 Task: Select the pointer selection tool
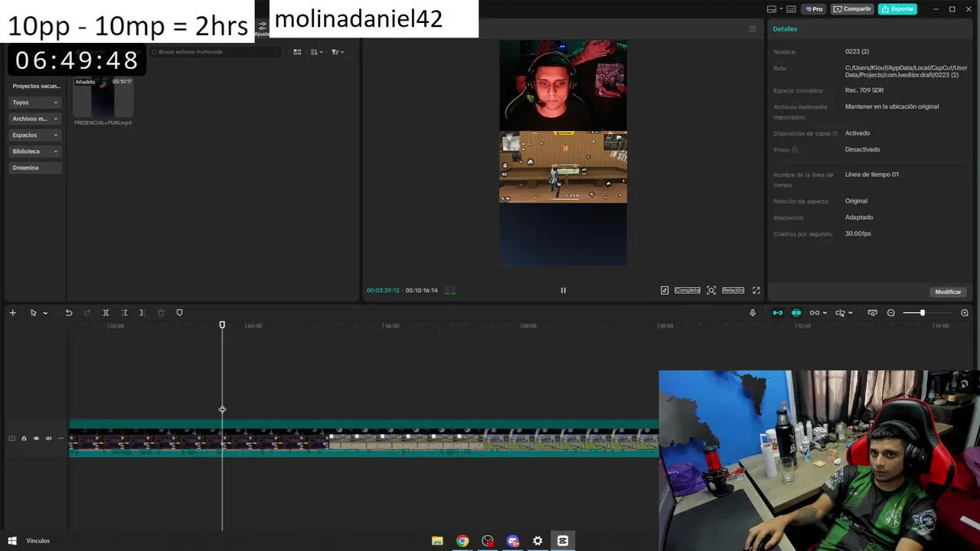tap(33, 312)
